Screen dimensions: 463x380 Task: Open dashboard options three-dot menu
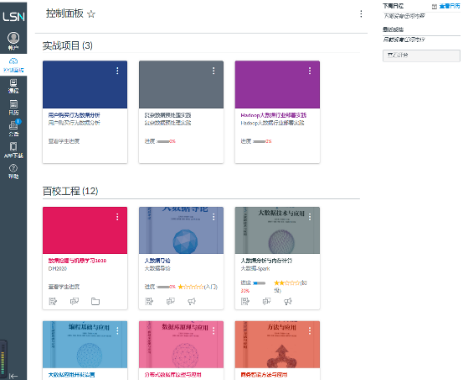[361, 14]
